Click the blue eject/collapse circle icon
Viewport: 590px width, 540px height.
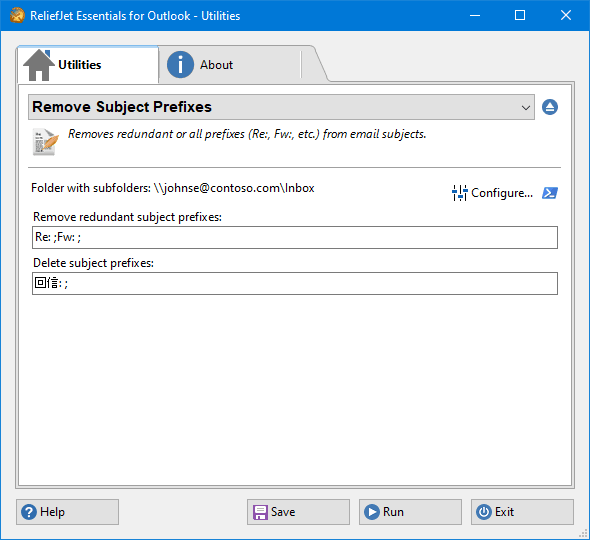(x=550, y=107)
